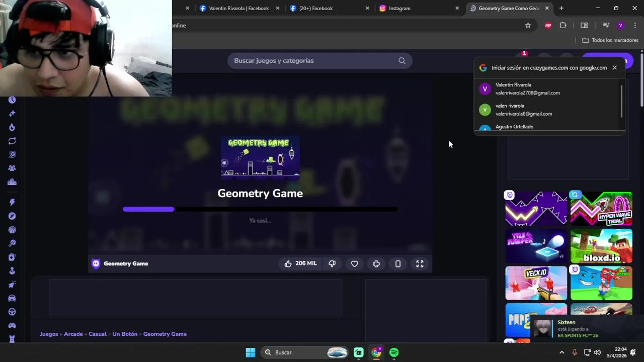644x362 pixels.
Task: Choose Valentin Rivarola Google account
Action: (547, 89)
